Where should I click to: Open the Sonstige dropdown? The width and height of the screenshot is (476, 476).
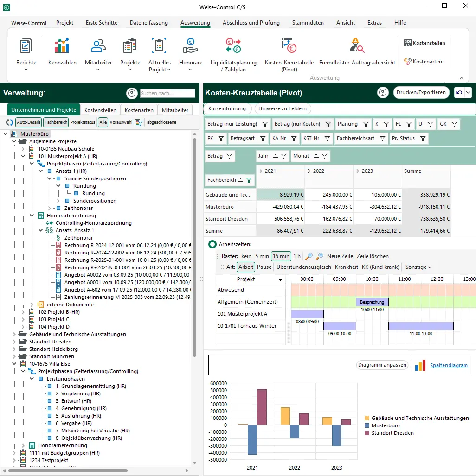[418, 267]
